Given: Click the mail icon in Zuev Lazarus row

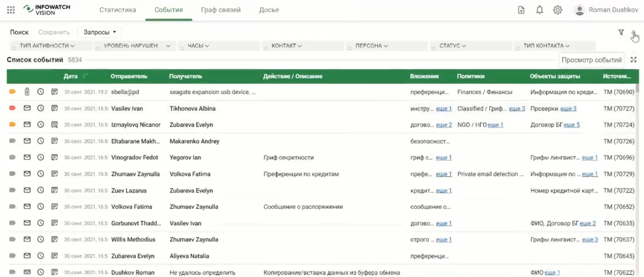Looking at the screenshot, I should pos(27,190).
